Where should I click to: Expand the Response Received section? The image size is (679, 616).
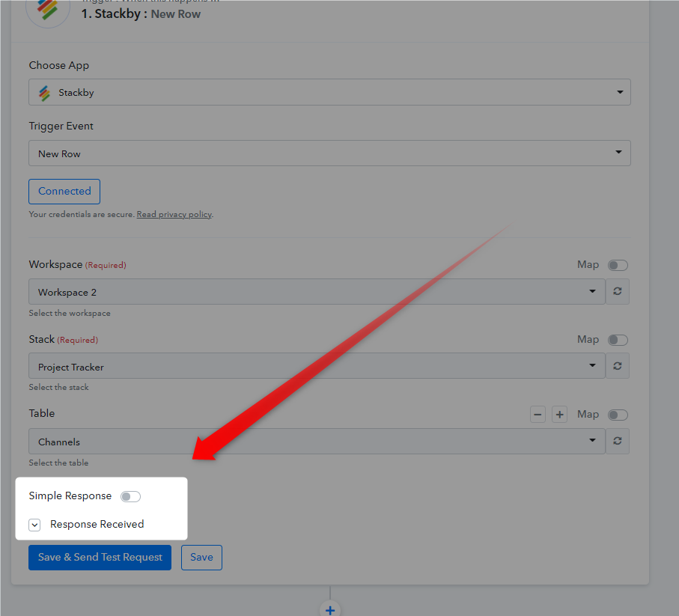point(34,525)
